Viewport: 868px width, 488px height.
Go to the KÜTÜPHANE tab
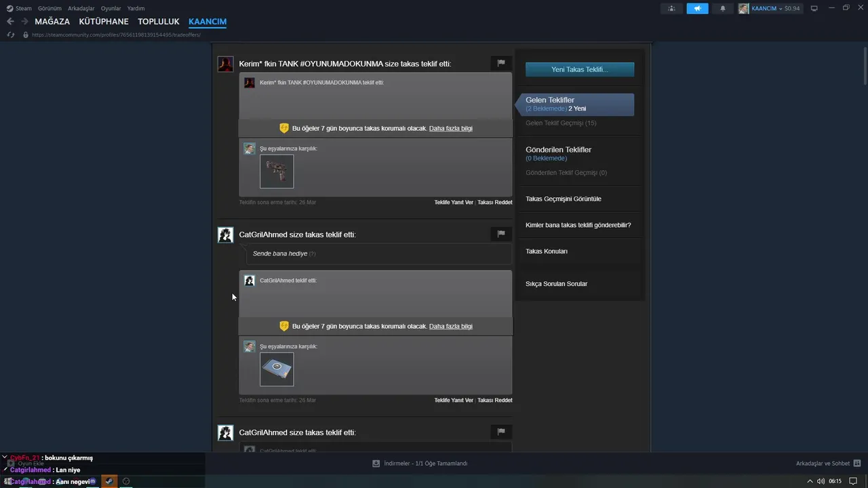104,22
